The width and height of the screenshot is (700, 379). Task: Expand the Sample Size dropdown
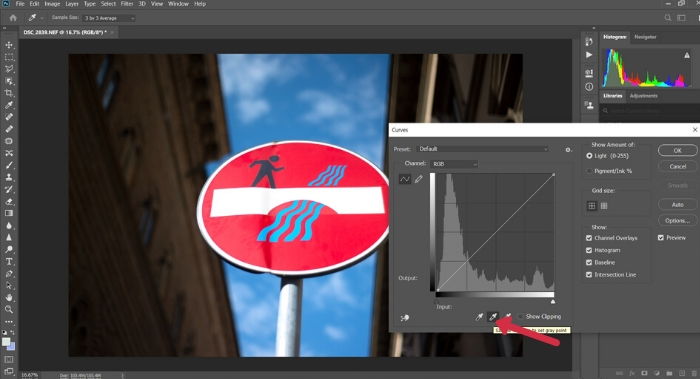click(x=108, y=18)
